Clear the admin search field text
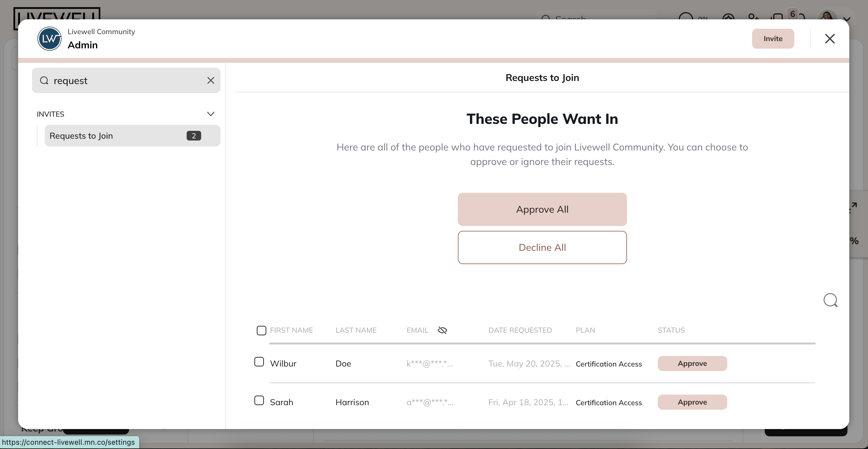 pyautogui.click(x=211, y=81)
